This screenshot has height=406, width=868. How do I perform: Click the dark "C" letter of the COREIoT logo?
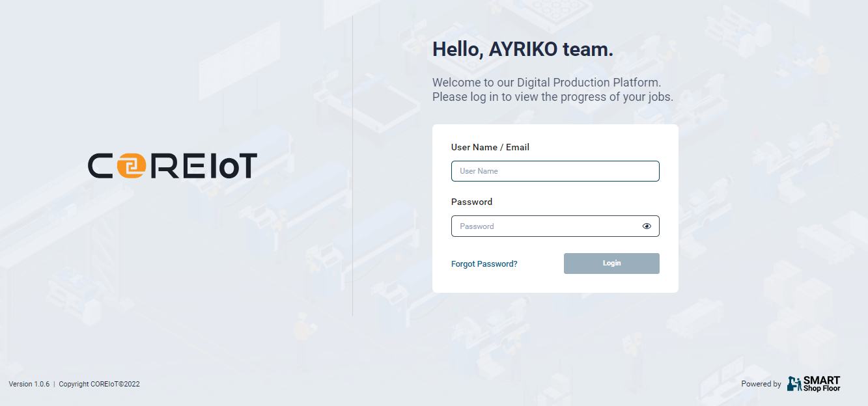coord(101,166)
